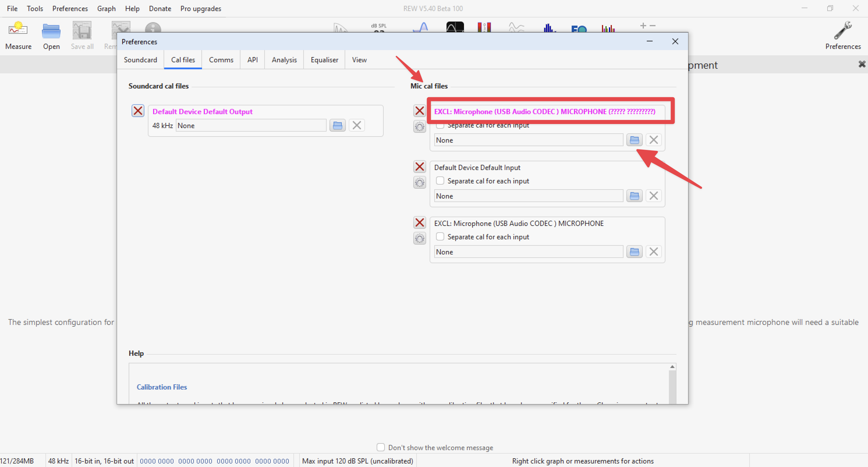Delete bottom EXCL Microphone entry with red X

[x=419, y=223]
